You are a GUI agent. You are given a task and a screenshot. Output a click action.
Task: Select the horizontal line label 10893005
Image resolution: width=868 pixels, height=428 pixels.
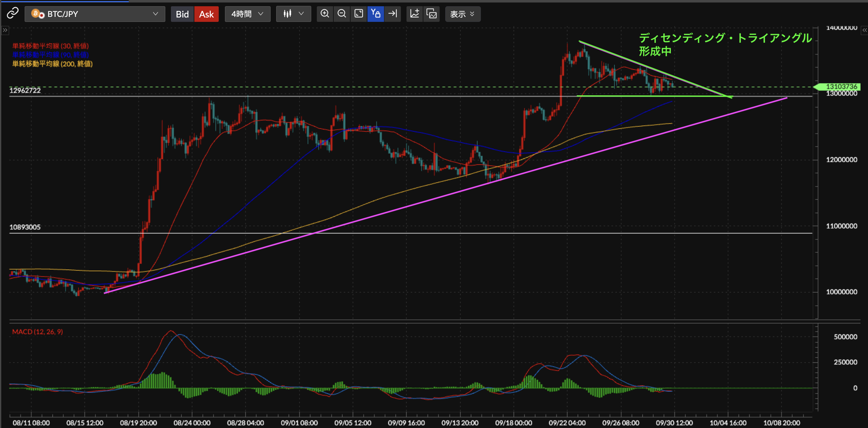25,227
